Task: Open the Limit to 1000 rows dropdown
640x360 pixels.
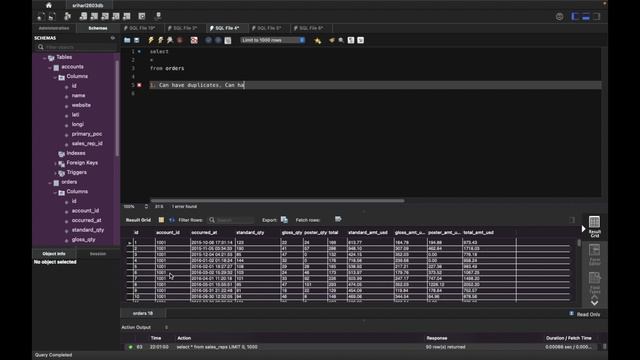Action: point(273,40)
